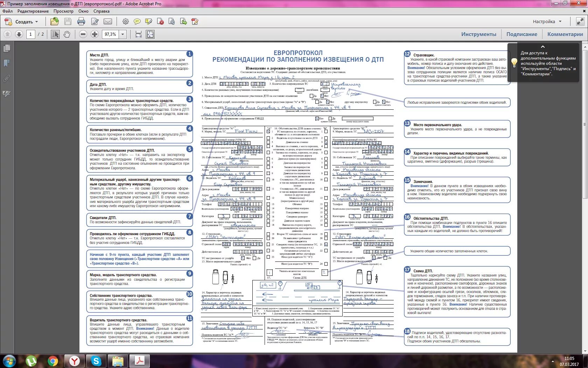Collapse the tips popup with the chevron
Viewport: 588px width, 368px height.
click(x=543, y=47)
